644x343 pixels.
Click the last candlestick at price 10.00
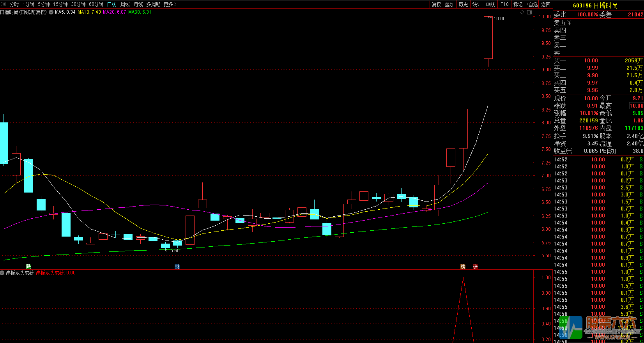click(x=488, y=38)
